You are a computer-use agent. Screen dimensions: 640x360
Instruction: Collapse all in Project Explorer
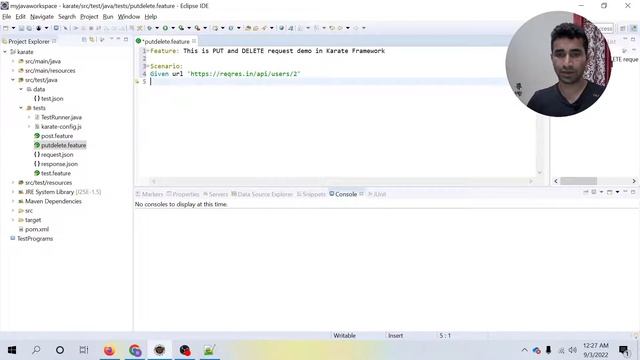(84, 40)
